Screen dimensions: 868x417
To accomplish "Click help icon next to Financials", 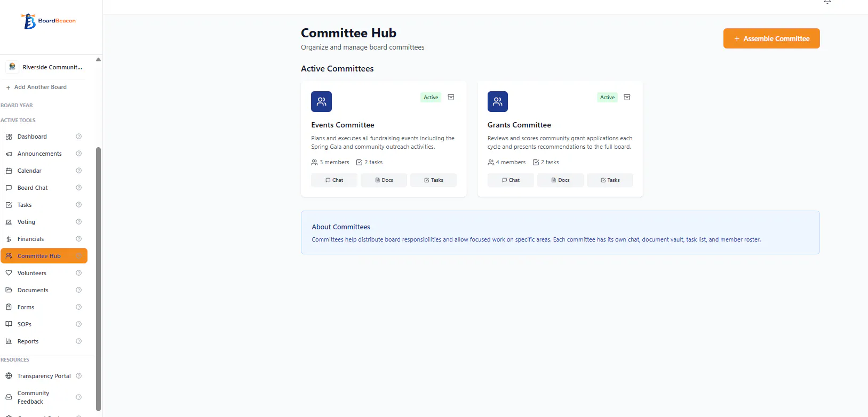I will [79, 239].
